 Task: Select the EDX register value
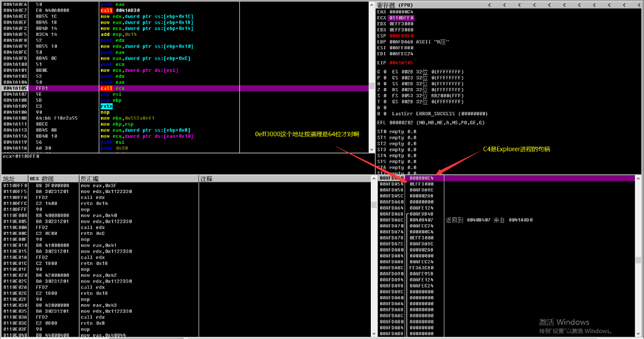(x=401, y=24)
